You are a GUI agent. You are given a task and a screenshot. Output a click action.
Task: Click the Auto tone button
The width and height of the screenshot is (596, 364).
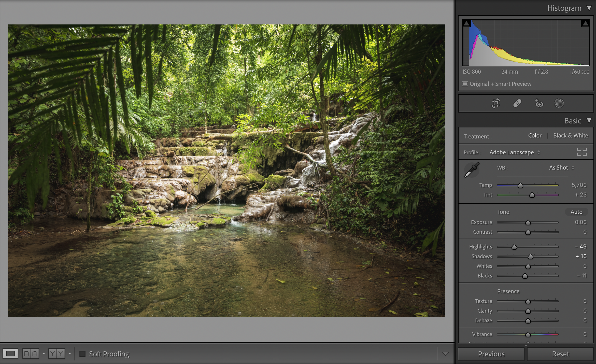tap(576, 212)
